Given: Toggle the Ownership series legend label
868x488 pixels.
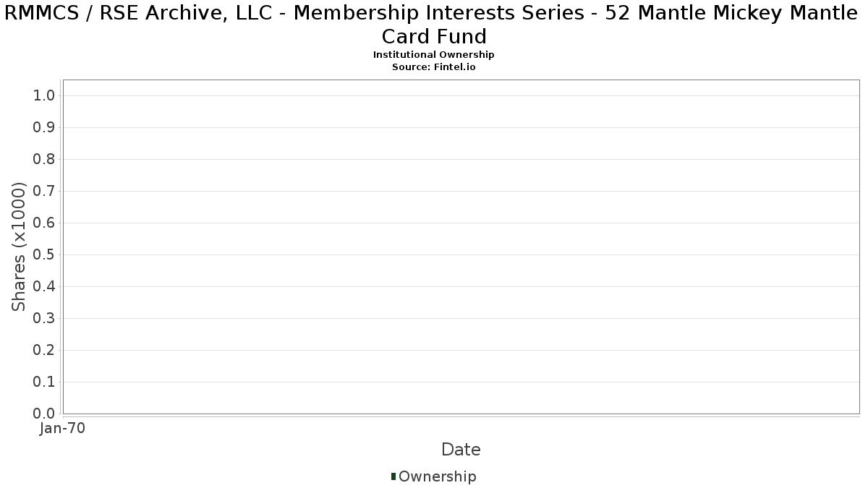Looking at the screenshot, I should pos(437,476).
